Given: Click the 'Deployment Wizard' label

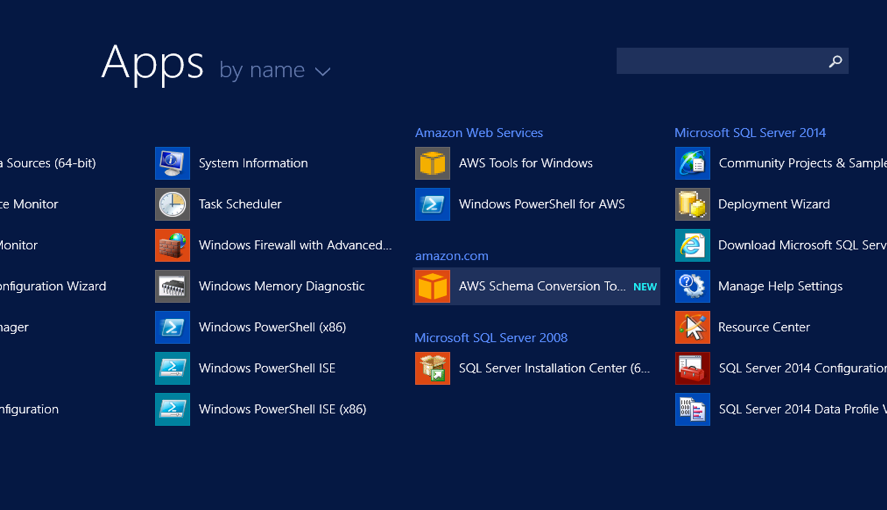Looking at the screenshot, I should pyautogui.click(x=774, y=204).
